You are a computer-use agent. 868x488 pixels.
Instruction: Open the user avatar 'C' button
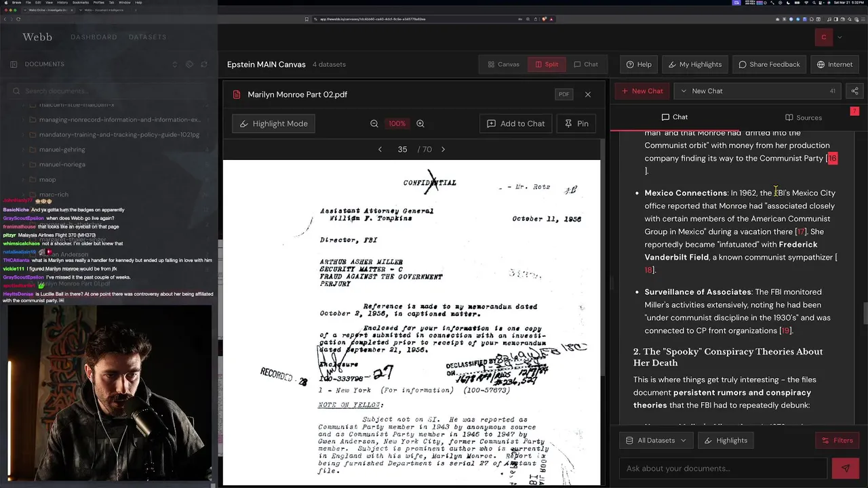[x=824, y=37]
